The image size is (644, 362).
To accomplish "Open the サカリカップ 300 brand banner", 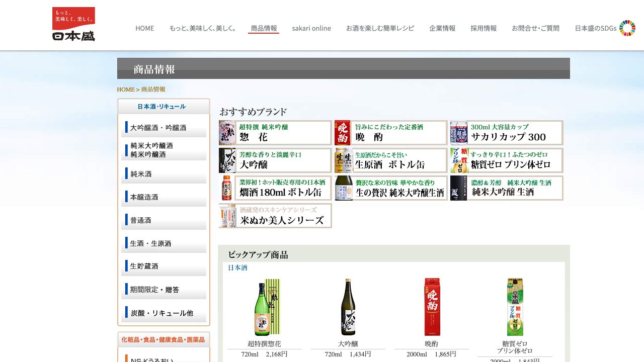I will 507,133.
